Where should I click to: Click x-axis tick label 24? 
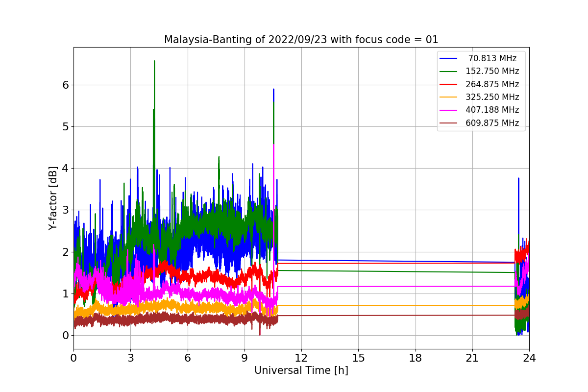(529, 358)
